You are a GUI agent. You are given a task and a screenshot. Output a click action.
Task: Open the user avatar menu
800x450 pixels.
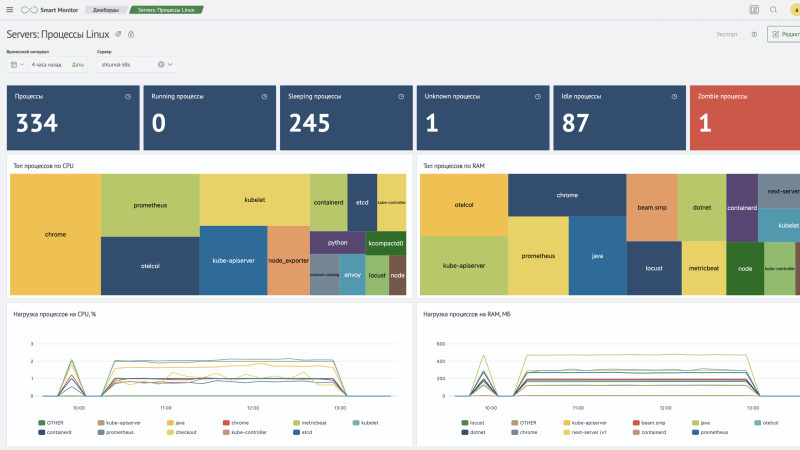tap(795, 10)
